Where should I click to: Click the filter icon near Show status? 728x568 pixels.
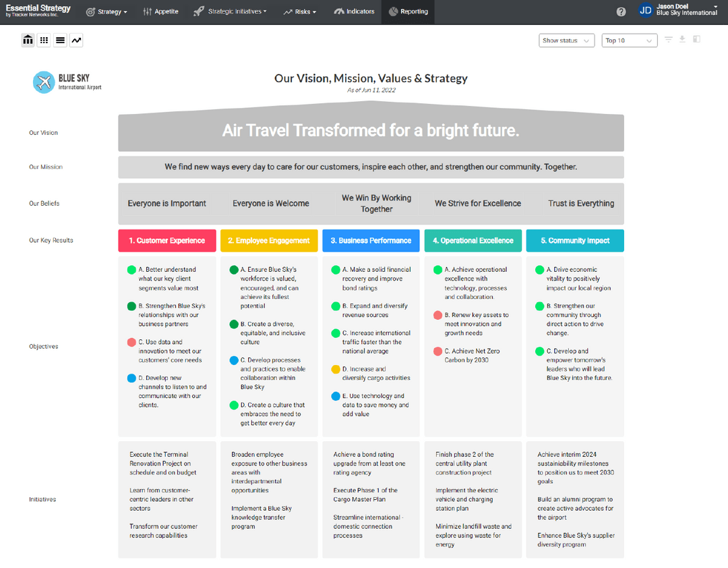667,40
